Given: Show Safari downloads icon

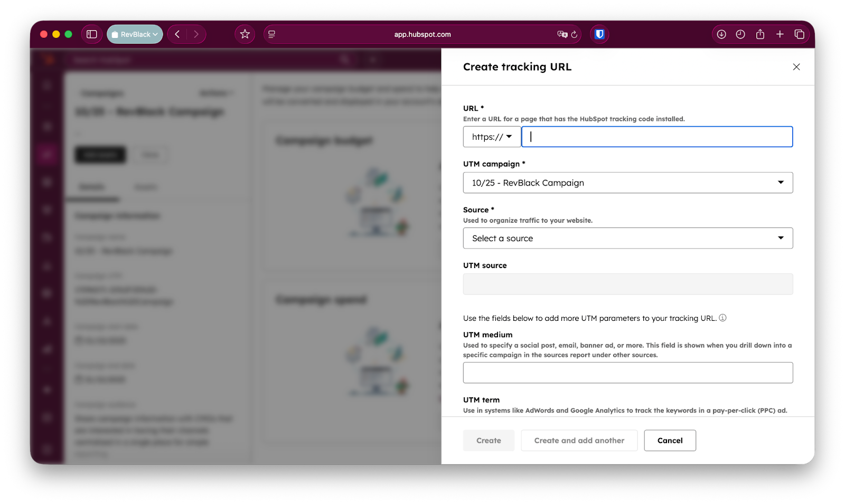Looking at the screenshot, I should point(721,34).
